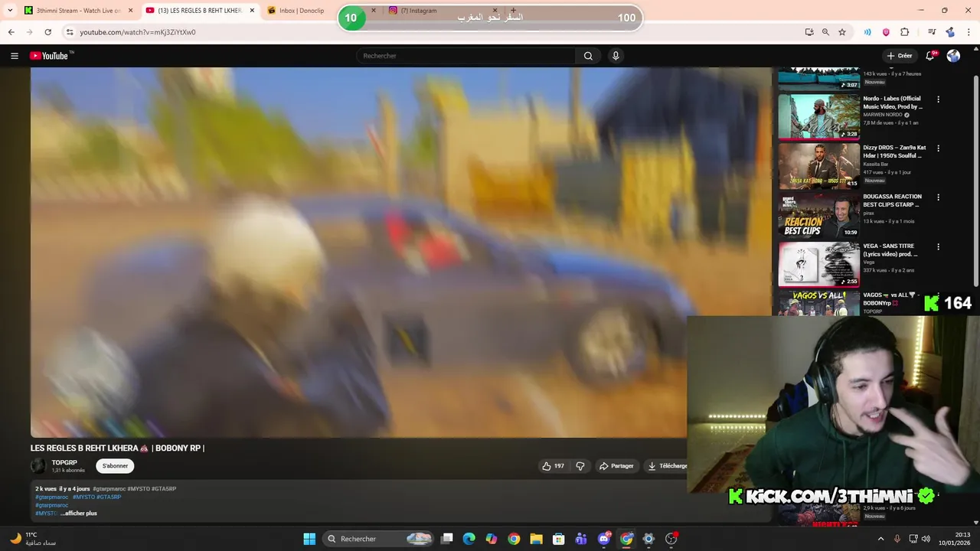
Task: Switch to 3thimni Stream Kick tab
Action: click(79, 11)
